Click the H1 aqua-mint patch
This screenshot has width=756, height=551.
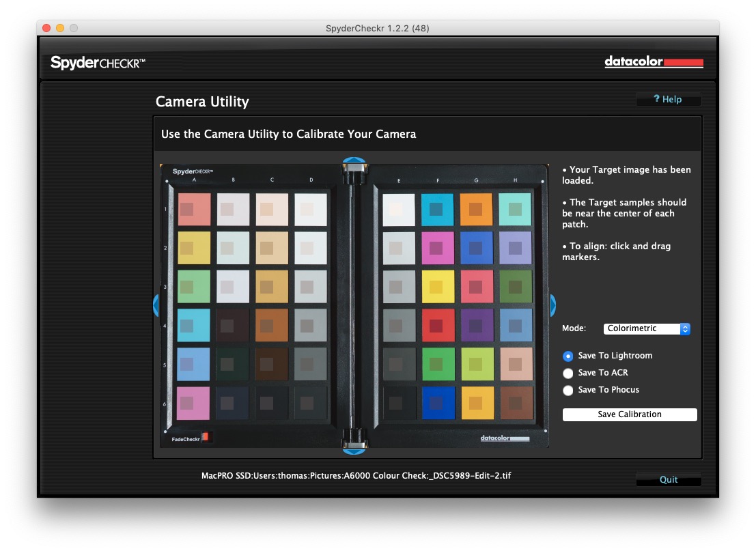pyautogui.click(x=515, y=209)
